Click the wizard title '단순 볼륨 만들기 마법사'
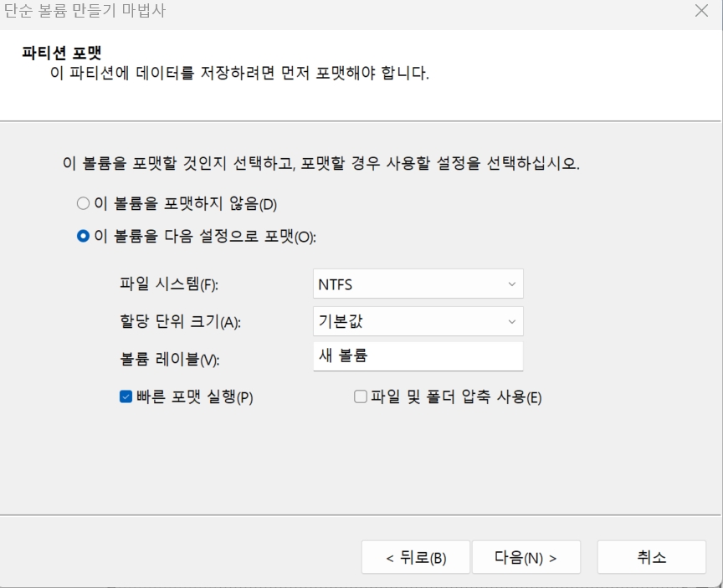 tap(85, 10)
